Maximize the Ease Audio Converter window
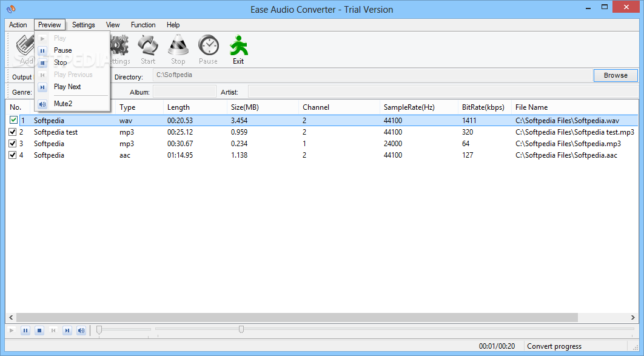 pos(604,7)
